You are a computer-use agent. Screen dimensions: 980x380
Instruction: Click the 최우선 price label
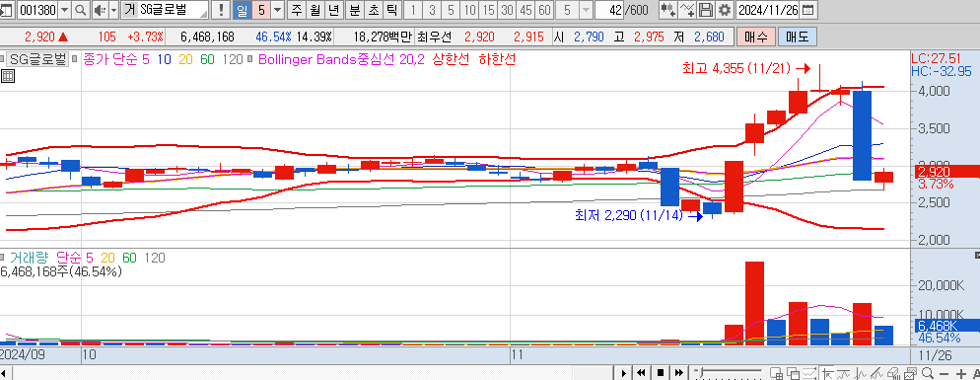coord(435,37)
